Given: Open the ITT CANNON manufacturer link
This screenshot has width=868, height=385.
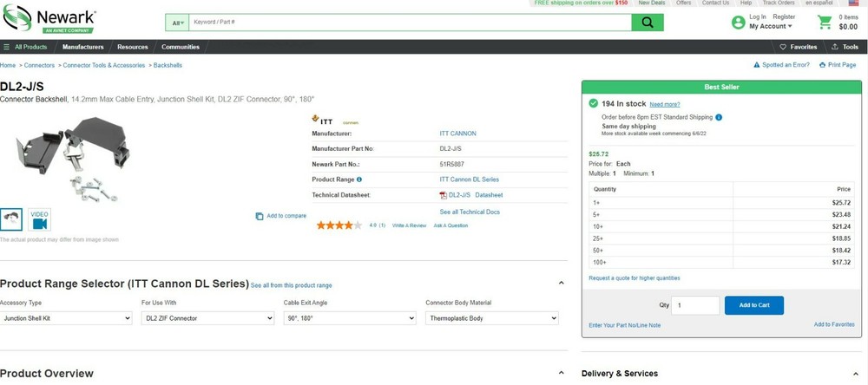Looking at the screenshot, I should (x=457, y=134).
